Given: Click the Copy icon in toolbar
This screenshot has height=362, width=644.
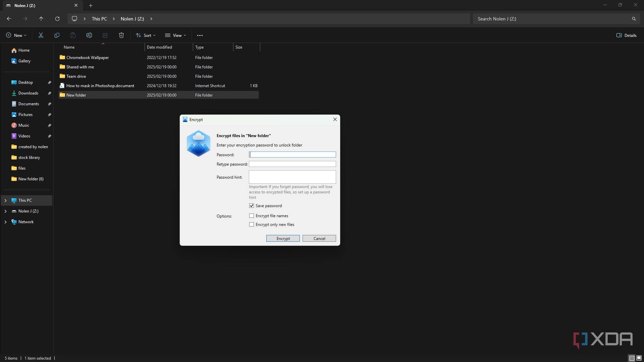Looking at the screenshot, I should pyautogui.click(x=57, y=35).
